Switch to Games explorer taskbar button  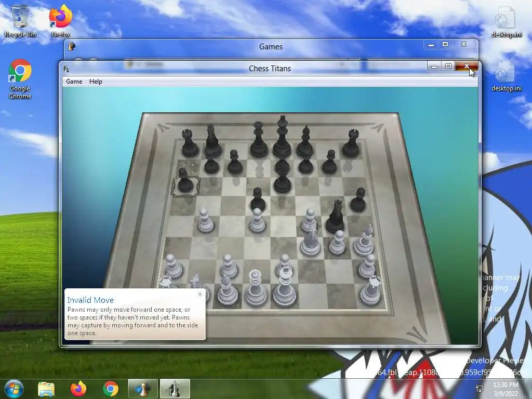click(x=142, y=389)
